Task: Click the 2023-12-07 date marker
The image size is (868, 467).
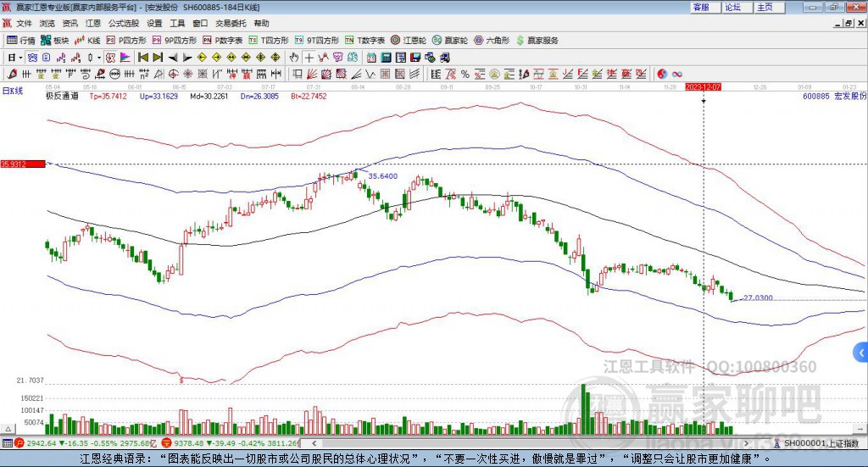Action: point(703,87)
